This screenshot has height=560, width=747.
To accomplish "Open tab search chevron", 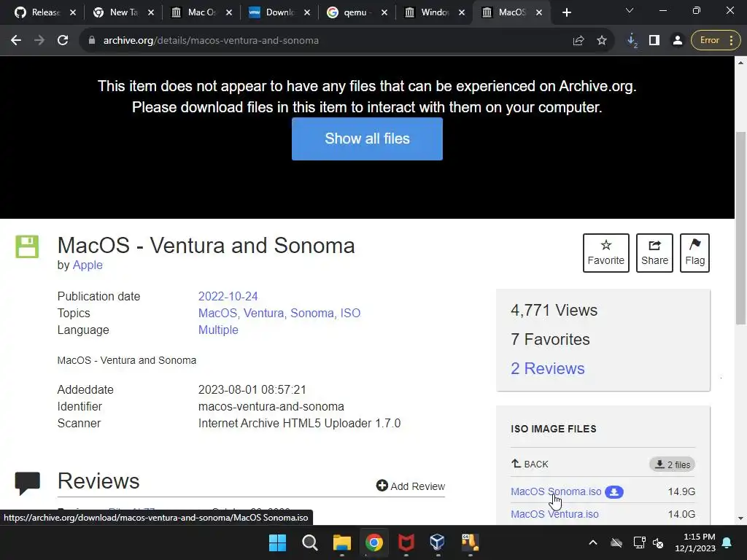I will (630, 10).
